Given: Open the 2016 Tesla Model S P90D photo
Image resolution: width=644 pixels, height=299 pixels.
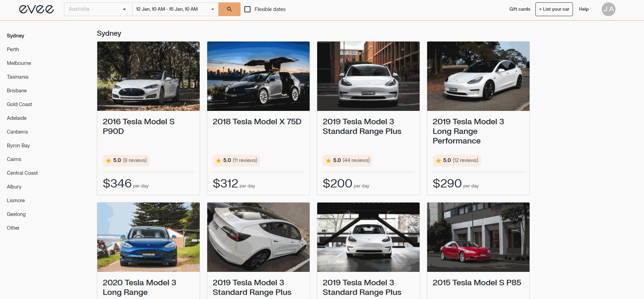Looking at the screenshot, I should pos(148,76).
